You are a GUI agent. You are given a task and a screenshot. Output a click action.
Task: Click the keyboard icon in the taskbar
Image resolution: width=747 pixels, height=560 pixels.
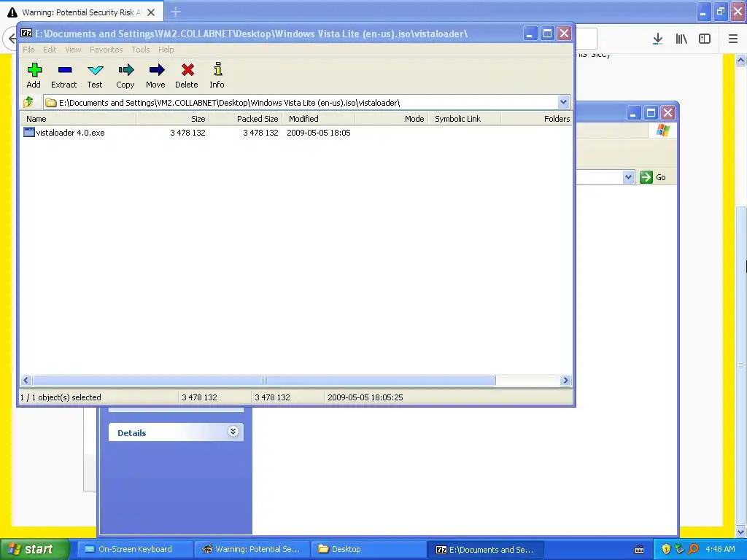tap(639, 550)
